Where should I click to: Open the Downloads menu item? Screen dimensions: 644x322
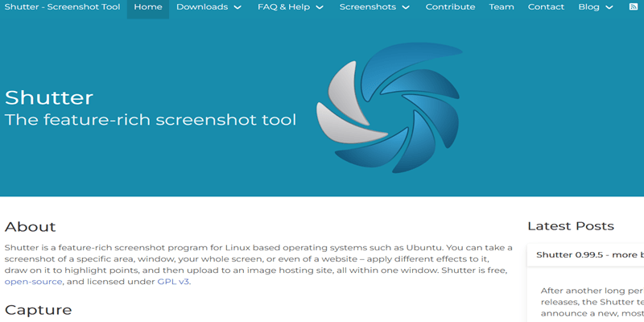coord(202,7)
